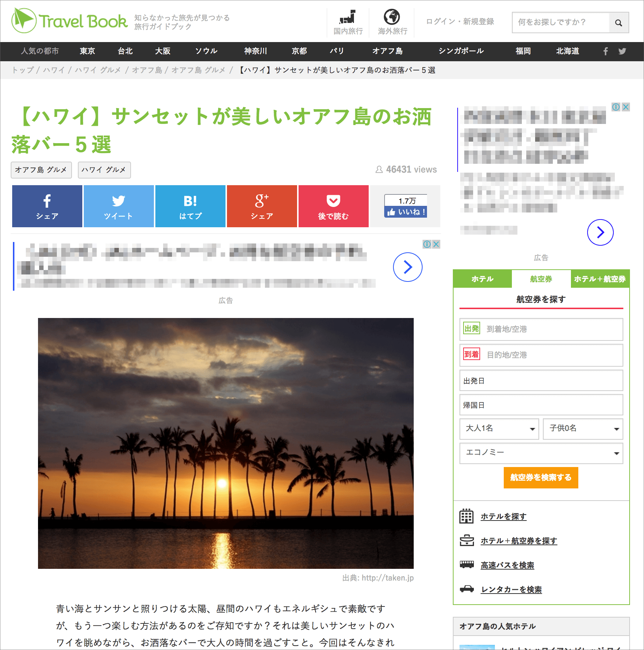Viewport: 644px width, 650px height.
Task: Click the bus icon next to 高速バスを検索
Action: click(x=466, y=564)
